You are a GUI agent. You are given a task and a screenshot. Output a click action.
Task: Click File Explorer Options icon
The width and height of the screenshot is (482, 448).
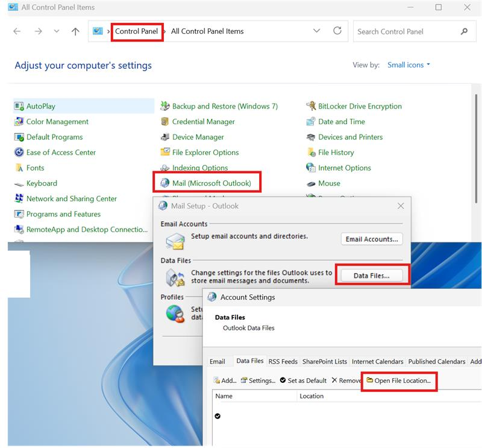(x=165, y=152)
